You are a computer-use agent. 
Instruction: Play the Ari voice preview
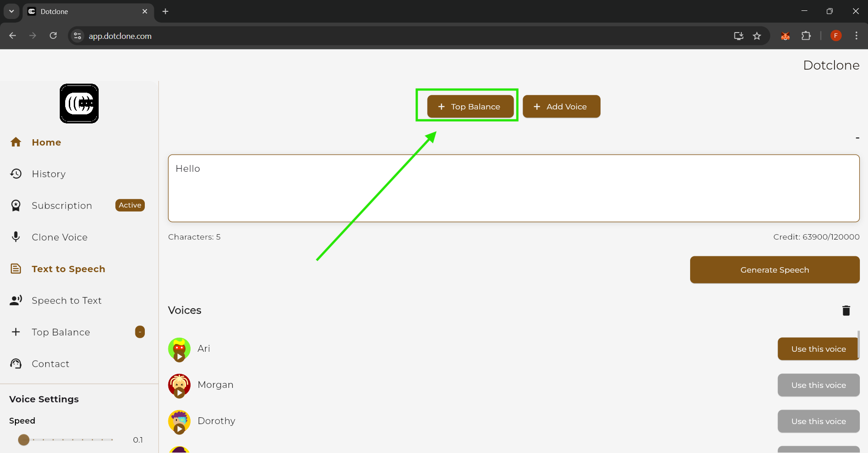click(180, 357)
